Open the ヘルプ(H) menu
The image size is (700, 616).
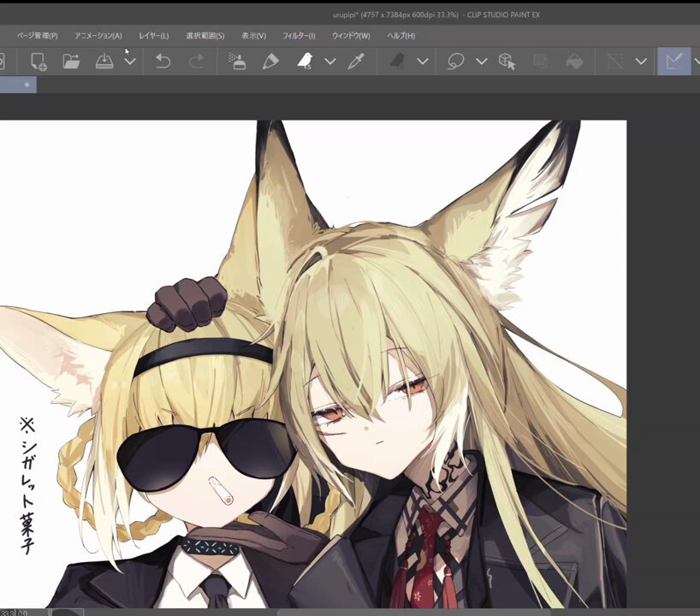[400, 36]
